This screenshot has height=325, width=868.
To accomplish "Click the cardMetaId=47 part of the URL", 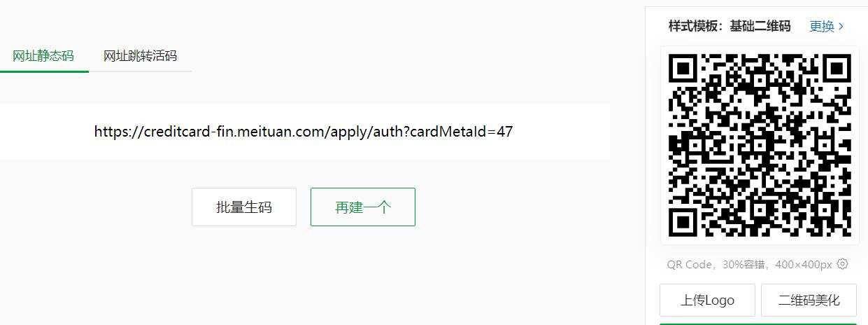I will [462, 131].
